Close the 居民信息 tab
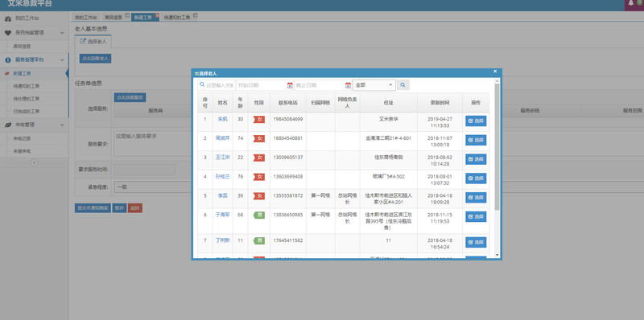644x320 pixels. click(127, 15)
